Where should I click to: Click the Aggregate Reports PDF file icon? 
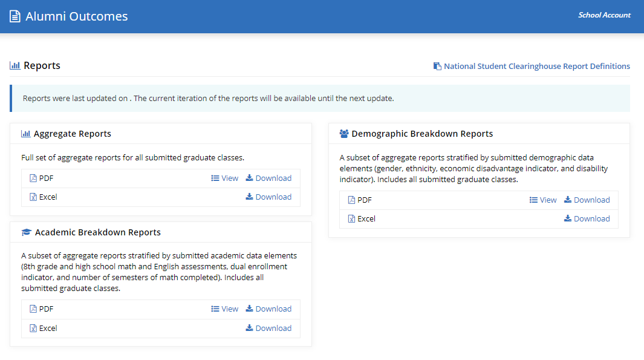pos(33,178)
